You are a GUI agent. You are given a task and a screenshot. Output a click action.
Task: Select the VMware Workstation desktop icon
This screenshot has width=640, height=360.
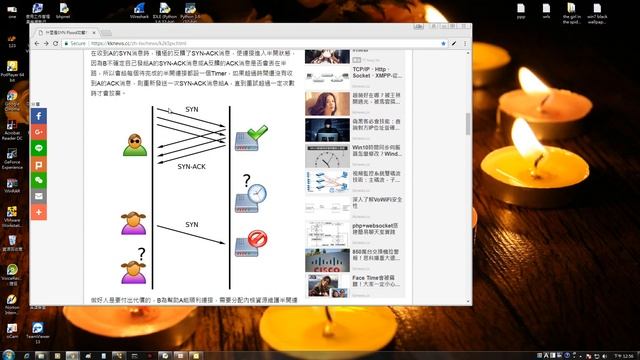click(x=12, y=217)
